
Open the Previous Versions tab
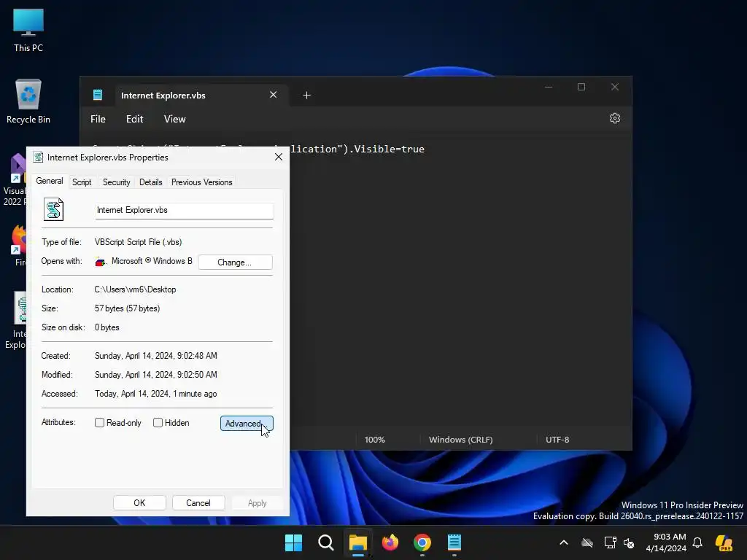[x=201, y=182]
